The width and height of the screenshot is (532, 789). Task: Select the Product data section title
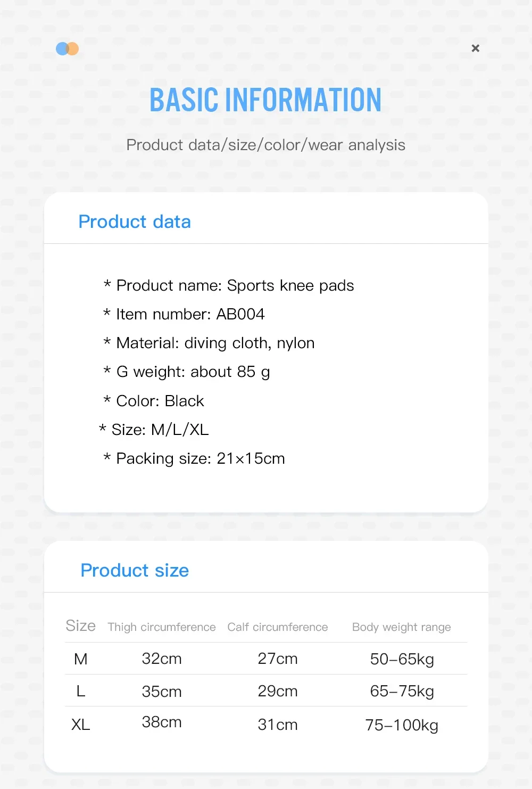pos(135,221)
